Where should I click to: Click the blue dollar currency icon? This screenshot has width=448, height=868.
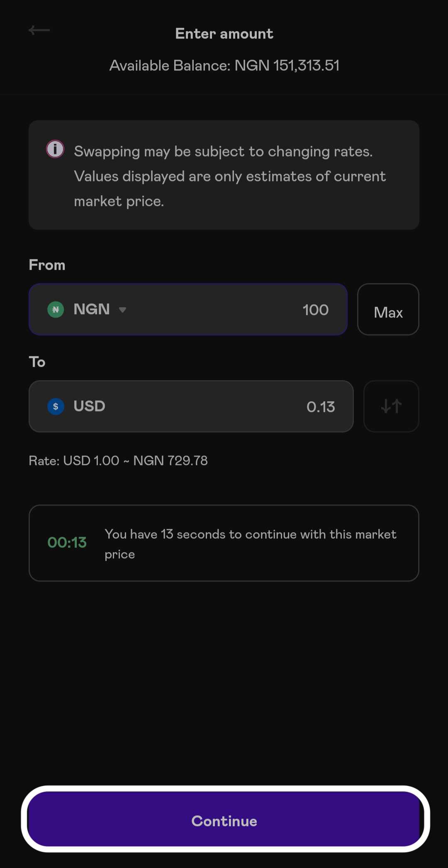(x=56, y=406)
